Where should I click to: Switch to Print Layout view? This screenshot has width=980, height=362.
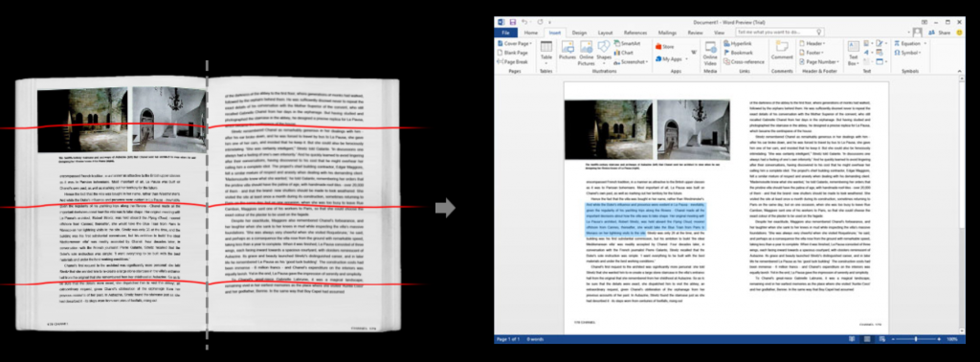pyautogui.click(x=867, y=339)
